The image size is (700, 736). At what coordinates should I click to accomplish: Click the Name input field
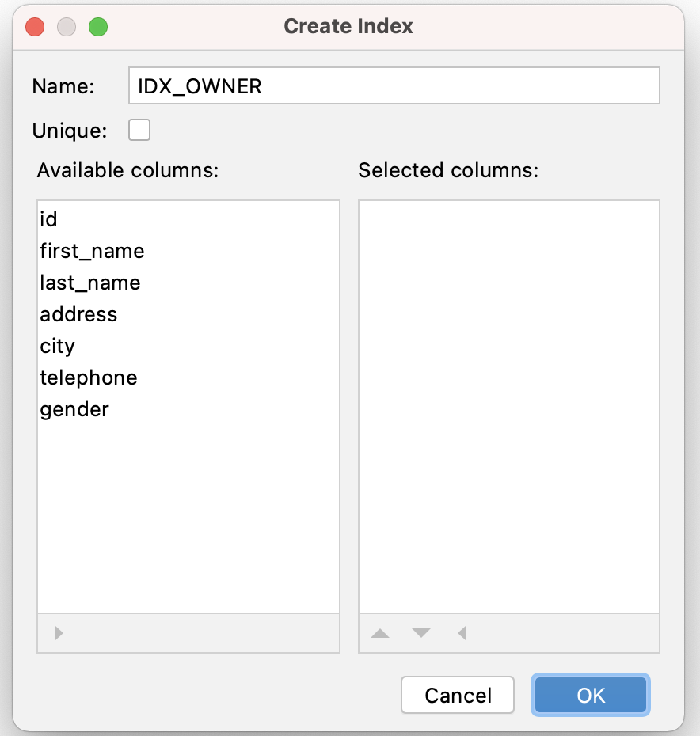tap(394, 86)
